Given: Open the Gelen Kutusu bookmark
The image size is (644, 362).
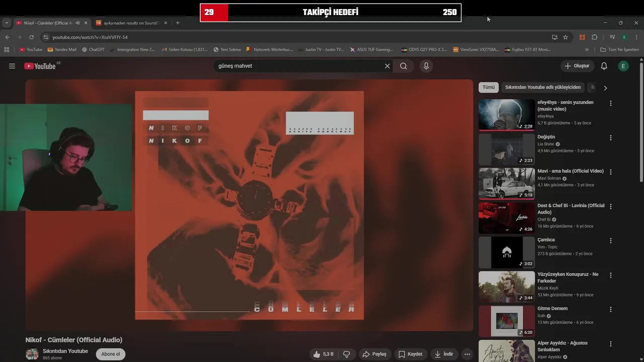Looking at the screenshot, I should pos(184,50).
